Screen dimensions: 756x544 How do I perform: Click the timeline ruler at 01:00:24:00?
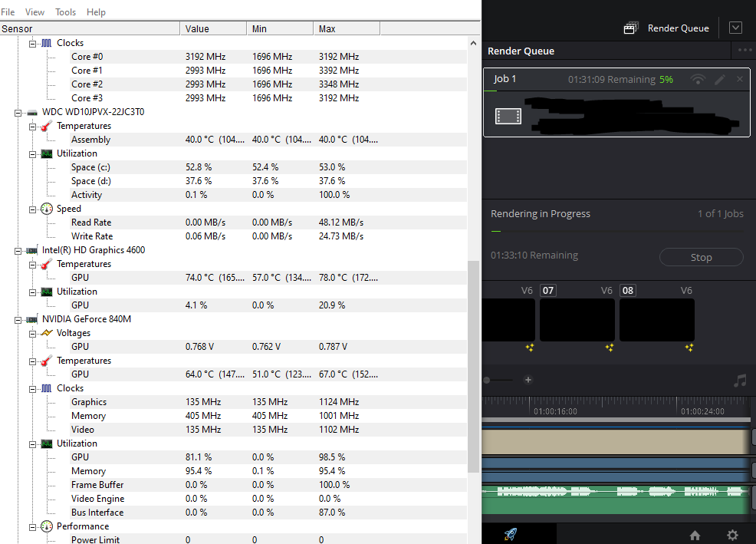point(702,411)
